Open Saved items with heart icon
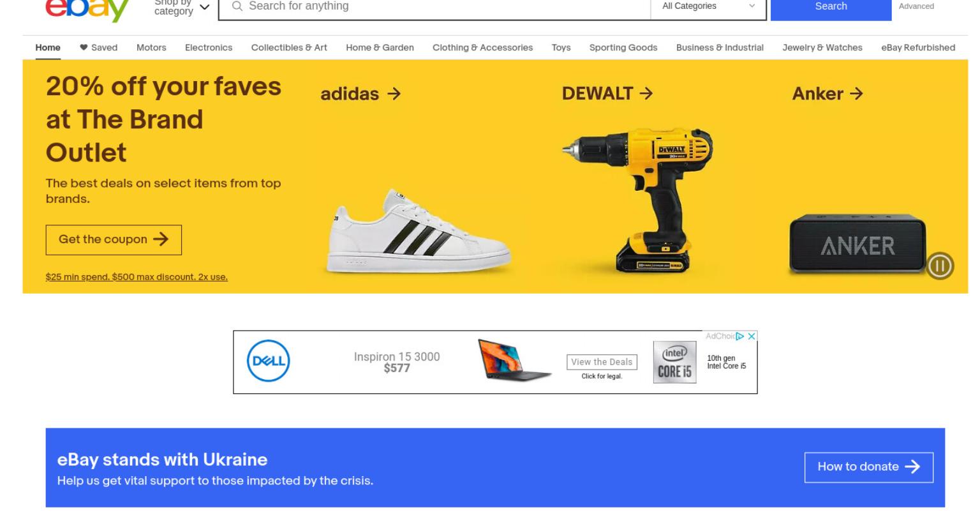Screen dimensions: 980x526 coord(98,47)
